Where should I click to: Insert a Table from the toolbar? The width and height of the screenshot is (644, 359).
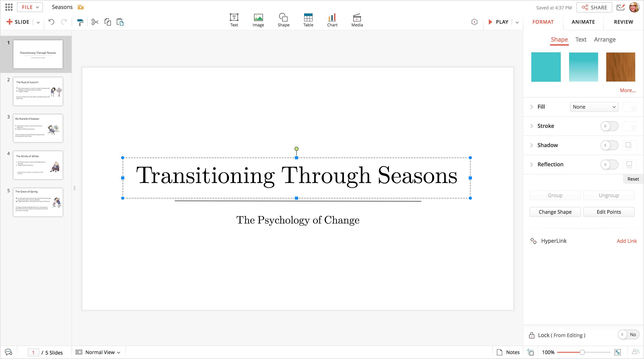(308, 20)
